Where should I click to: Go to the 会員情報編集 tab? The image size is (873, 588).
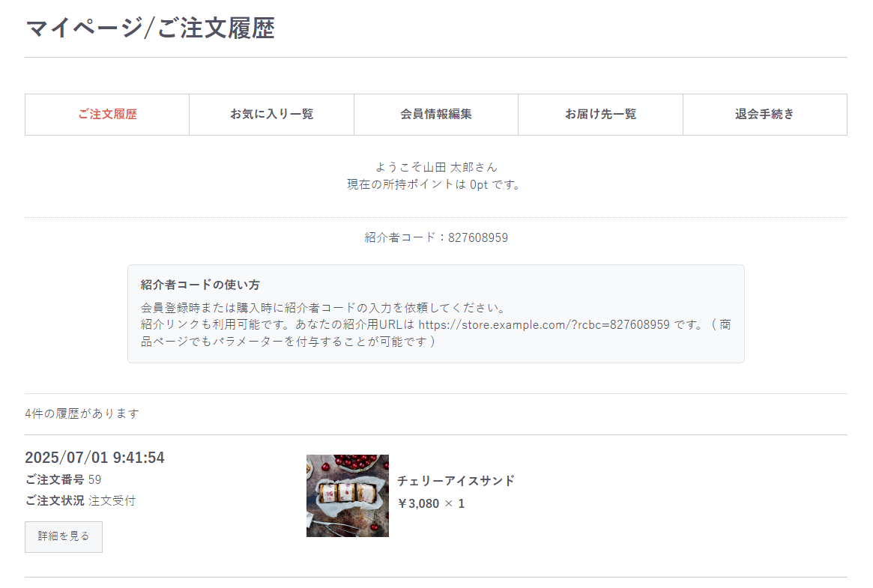pos(436,115)
